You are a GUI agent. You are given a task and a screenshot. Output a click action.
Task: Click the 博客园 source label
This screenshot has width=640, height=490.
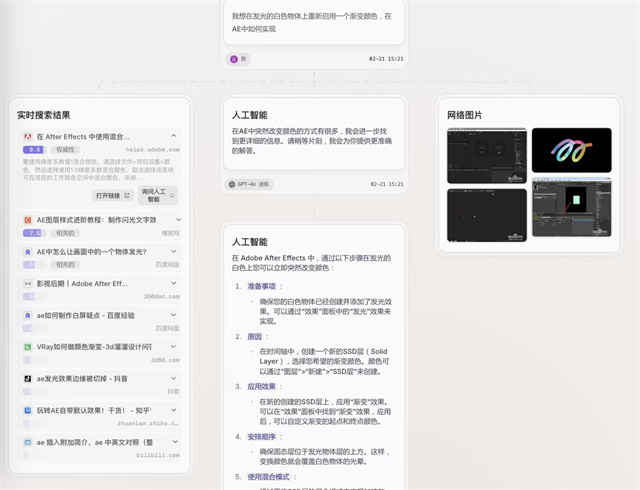tap(170, 233)
